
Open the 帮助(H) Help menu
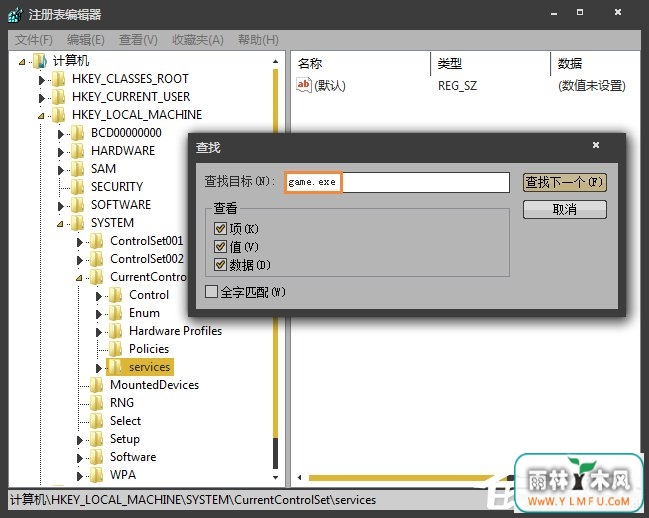click(x=258, y=40)
